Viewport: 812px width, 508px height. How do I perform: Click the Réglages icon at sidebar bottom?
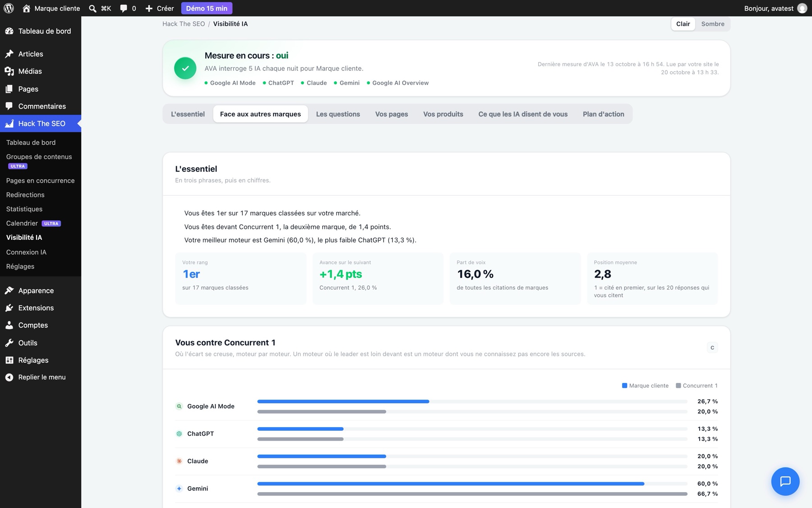click(9, 360)
